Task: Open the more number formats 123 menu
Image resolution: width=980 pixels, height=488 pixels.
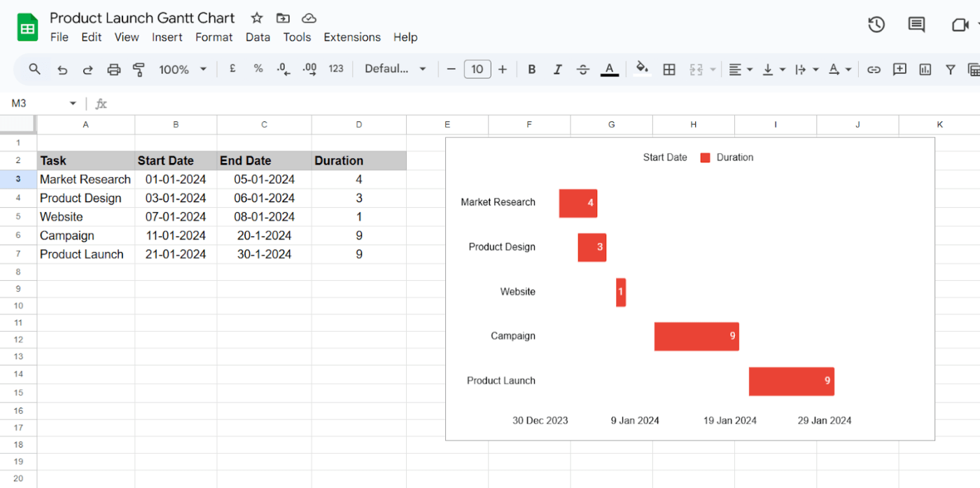Action: point(336,69)
